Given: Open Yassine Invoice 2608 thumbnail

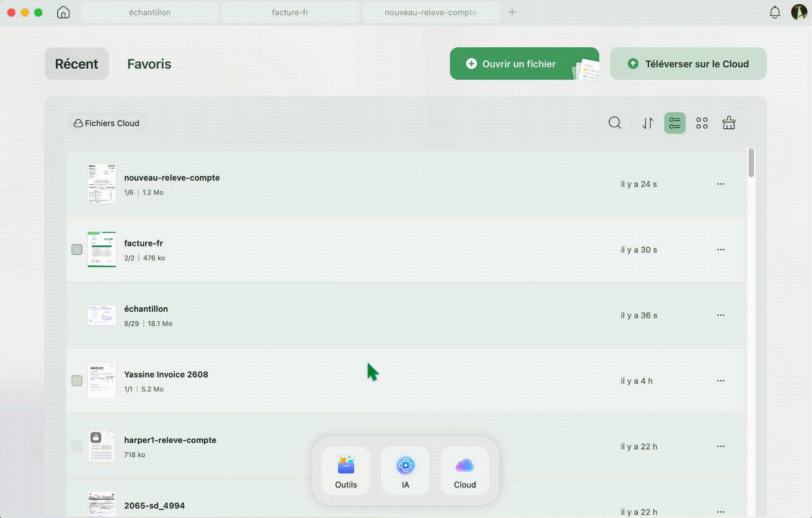Looking at the screenshot, I should pyautogui.click(x=102, y=381).
